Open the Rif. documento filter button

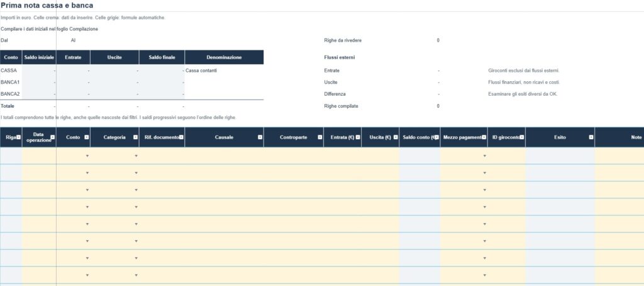click(x=181, y=137)
